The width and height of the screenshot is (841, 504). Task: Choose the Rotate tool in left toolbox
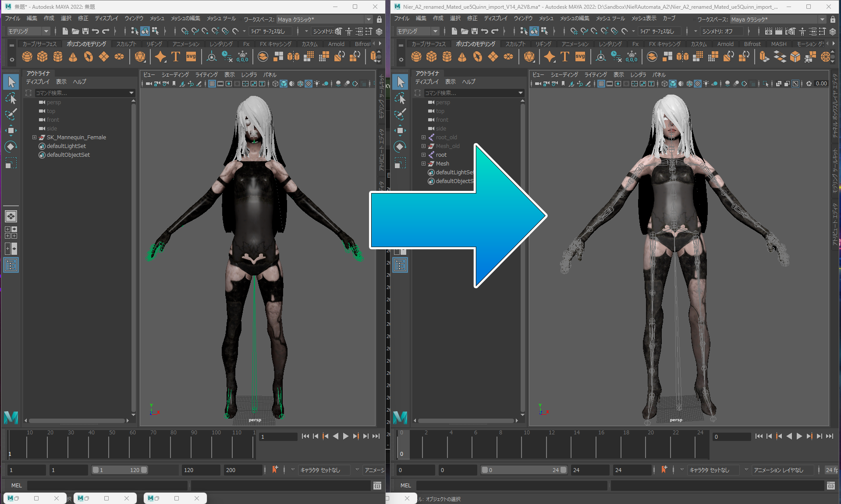pyautogui.click(x=11, y=147)
